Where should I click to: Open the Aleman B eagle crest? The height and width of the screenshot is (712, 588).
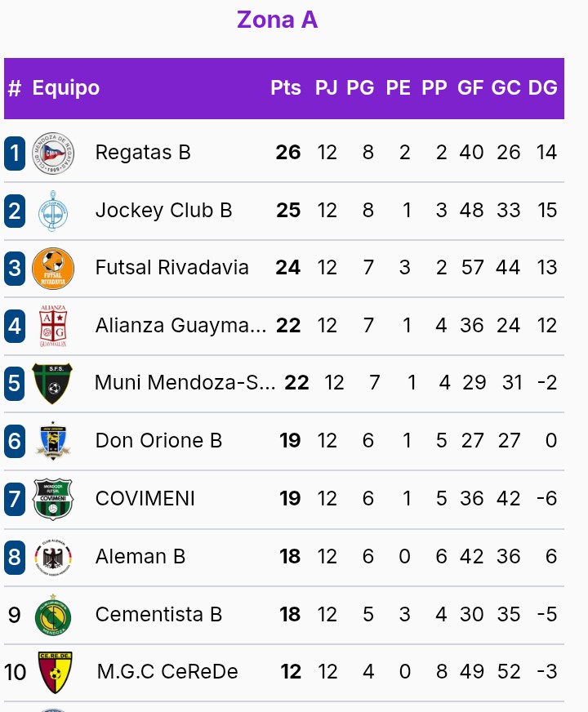coord(53,557)
